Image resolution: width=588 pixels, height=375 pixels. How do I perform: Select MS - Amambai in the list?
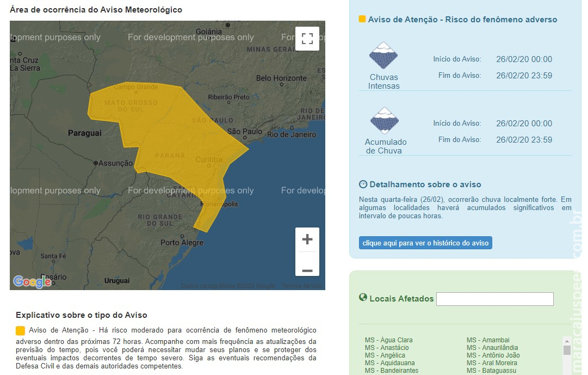pos(488,340)
